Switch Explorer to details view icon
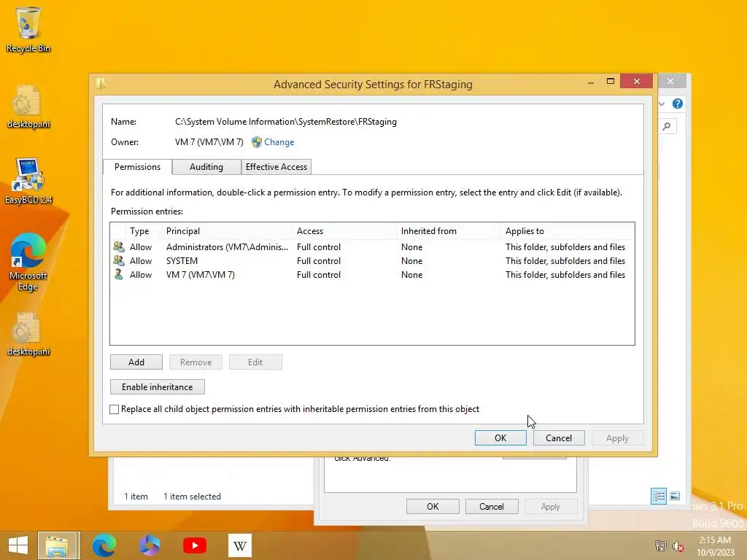 point(659,496)
